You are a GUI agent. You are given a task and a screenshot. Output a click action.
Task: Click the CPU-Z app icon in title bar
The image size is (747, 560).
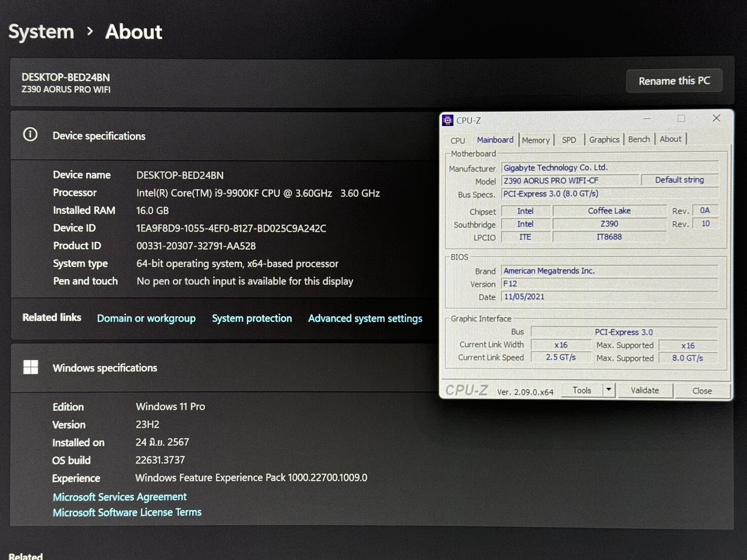[x=448, y=120]
